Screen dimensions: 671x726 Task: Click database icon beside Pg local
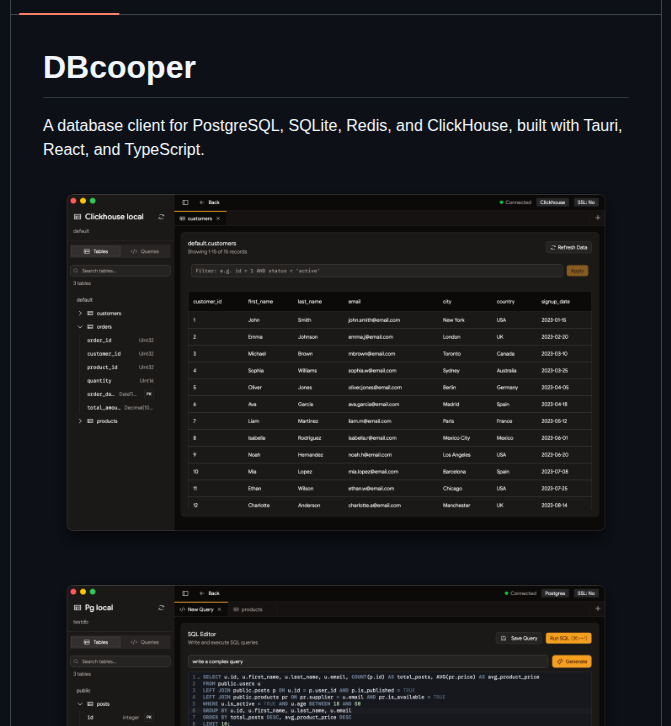[77, 607]
